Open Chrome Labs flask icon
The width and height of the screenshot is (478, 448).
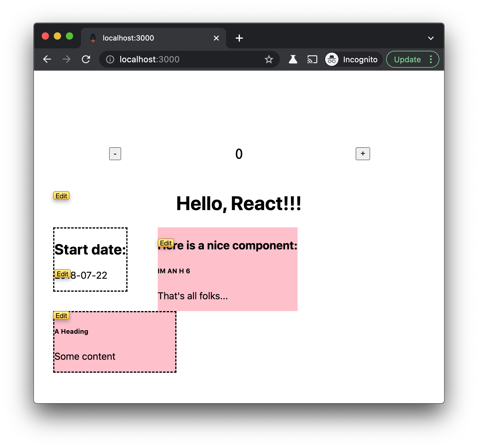pos(293,59)
